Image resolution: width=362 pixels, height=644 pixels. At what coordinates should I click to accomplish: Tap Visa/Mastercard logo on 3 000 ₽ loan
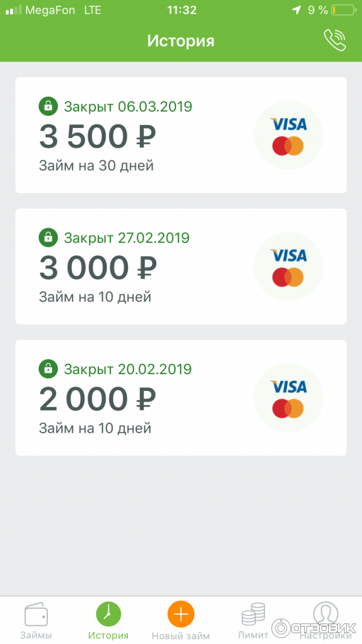[x=288, y=266]
